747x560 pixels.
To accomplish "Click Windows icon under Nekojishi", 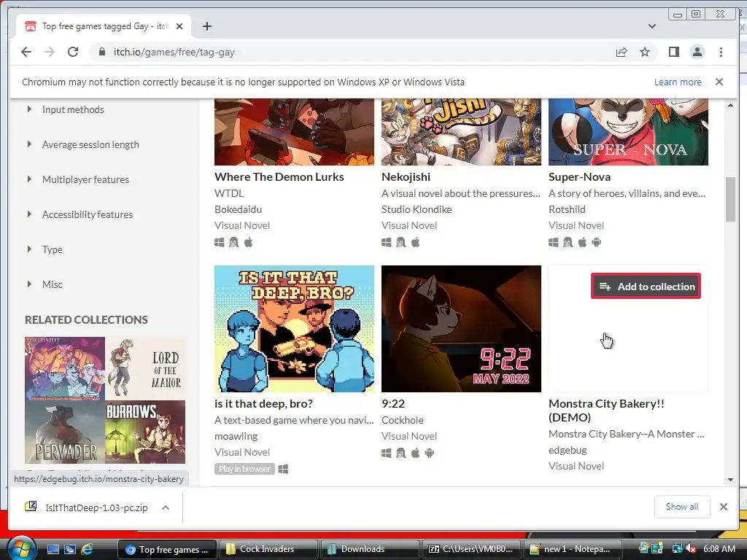I will point(387,242).
